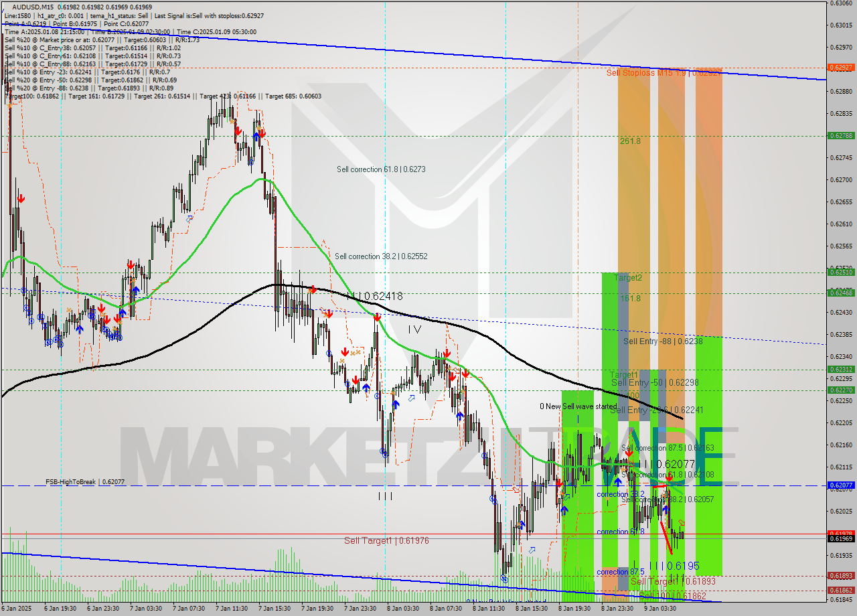
Task: Click the '7 Jan 19:30' time label
Action: 316,609
